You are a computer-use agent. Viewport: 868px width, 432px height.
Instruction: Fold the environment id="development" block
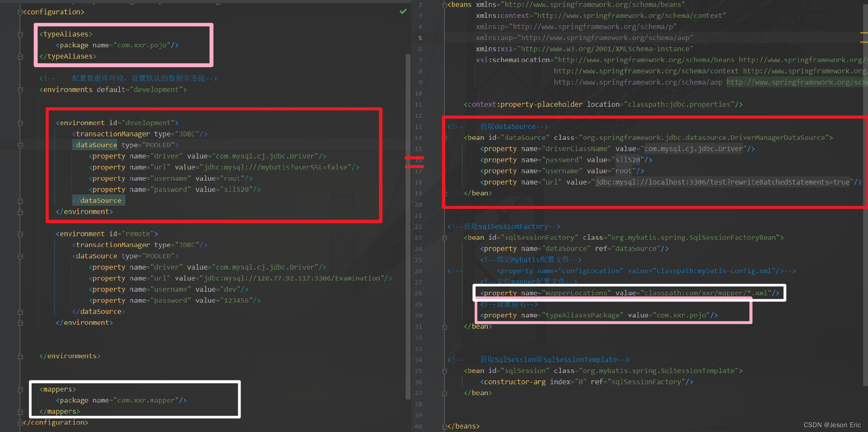[x=20, y=123]
